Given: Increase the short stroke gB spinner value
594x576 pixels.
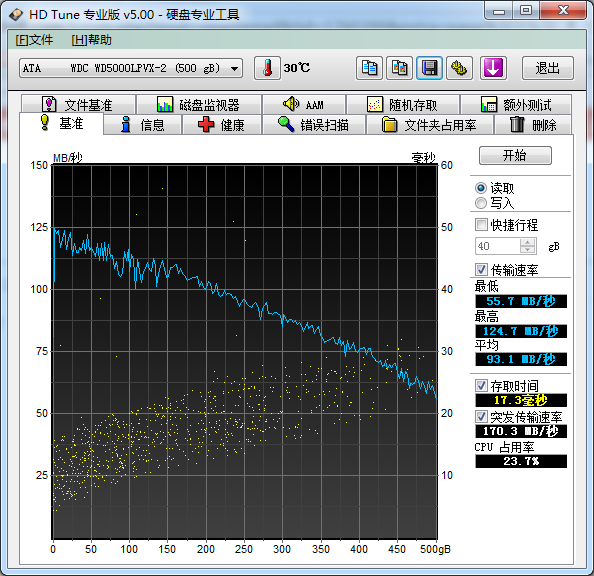Looking at the screenshot, I should 527,242.
